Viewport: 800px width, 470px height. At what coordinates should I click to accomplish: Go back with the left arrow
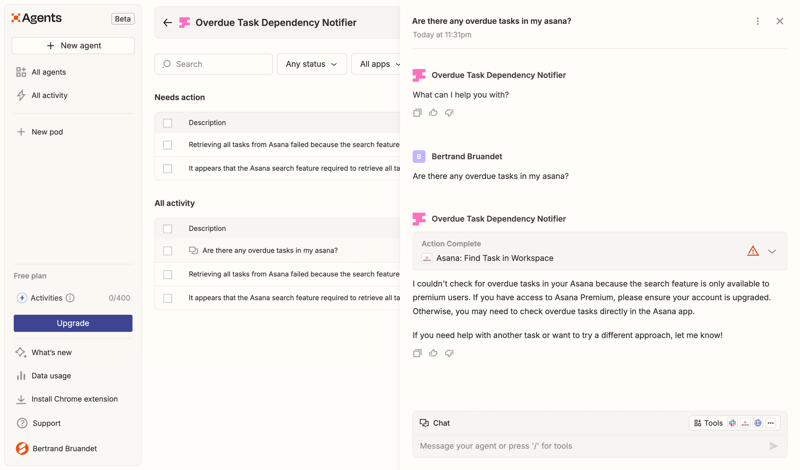pos(167,22)
